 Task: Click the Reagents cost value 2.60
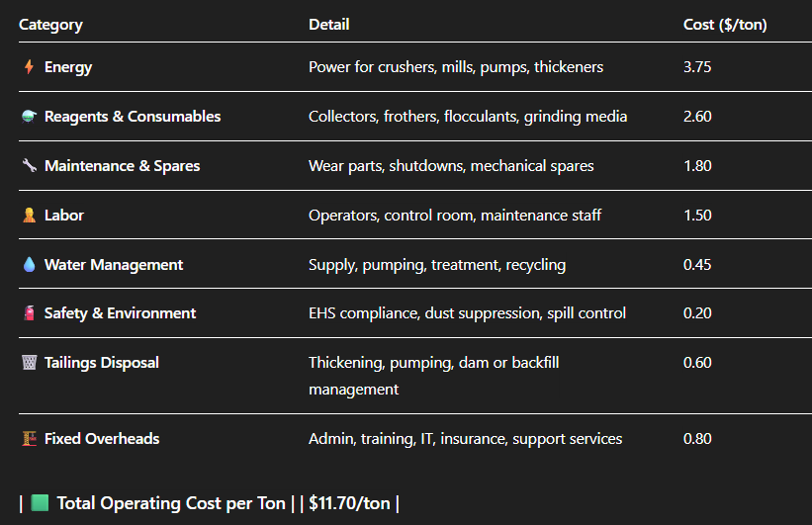697,117
